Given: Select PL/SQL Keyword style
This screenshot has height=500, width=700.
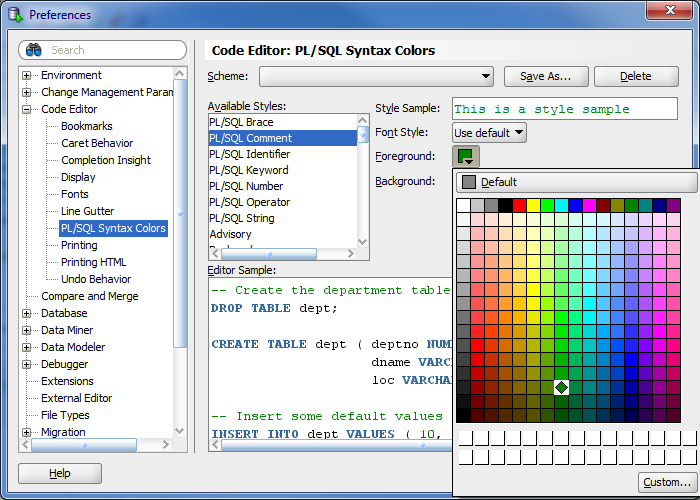Looking at the screenshot, I should (283, 170).
